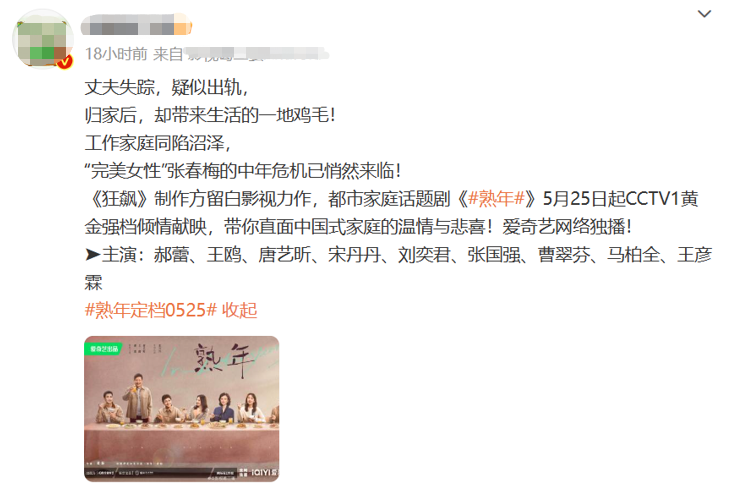Open the 18小时前 timestamp link
Image resolution: width=729 pixels, height=490 pixels.
[116, 54]
